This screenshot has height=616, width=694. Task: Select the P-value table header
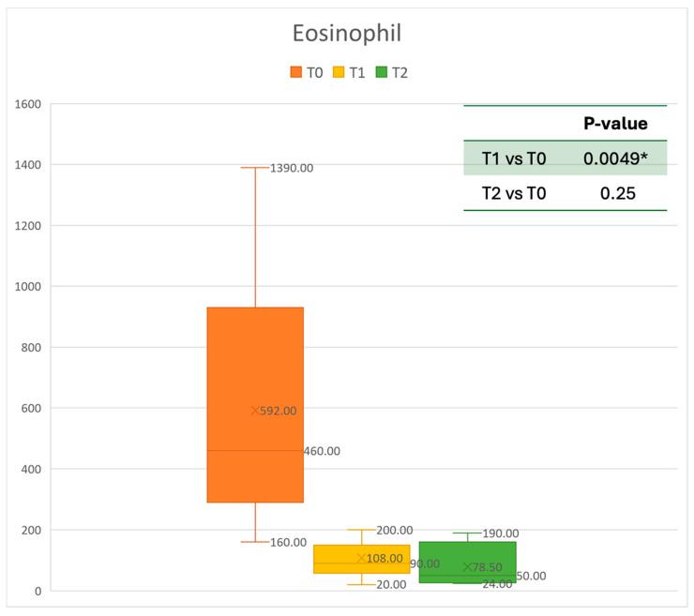(615, 124)
